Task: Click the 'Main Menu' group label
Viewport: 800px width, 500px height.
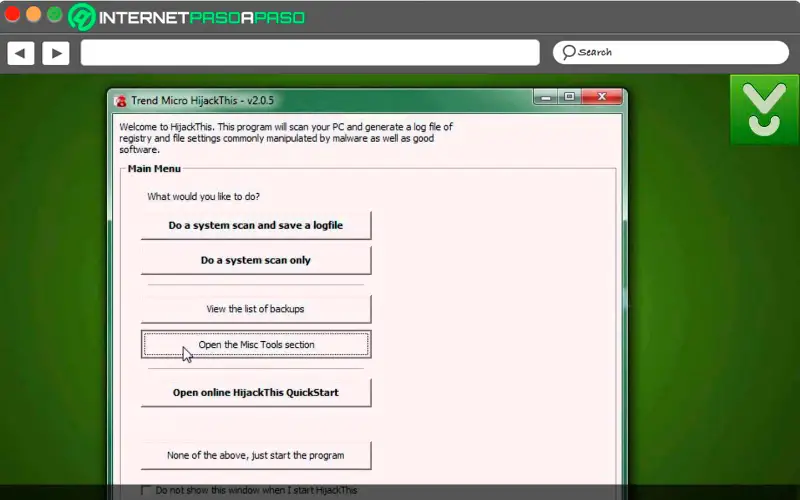Action: click(154, 168)
